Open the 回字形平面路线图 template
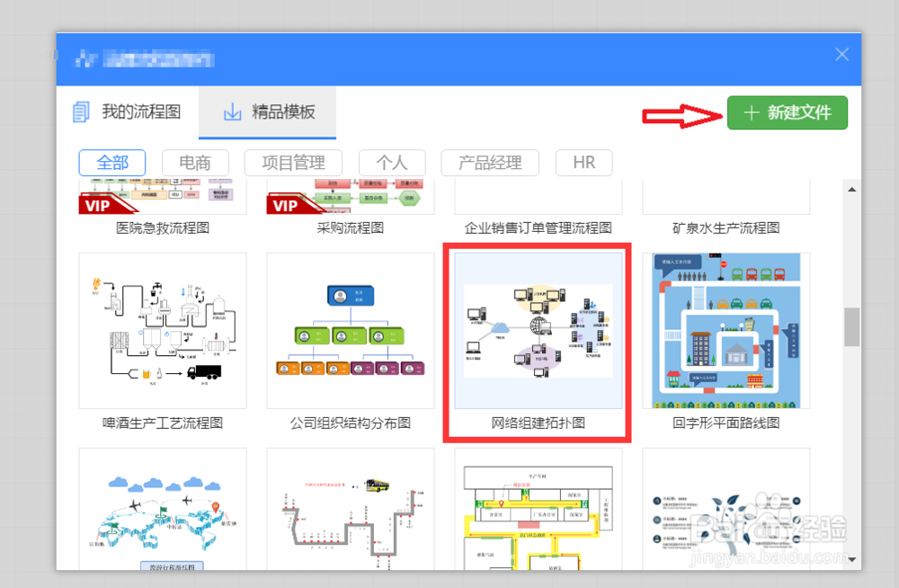This screenshot has width=899, height=588. click(725, 331)
